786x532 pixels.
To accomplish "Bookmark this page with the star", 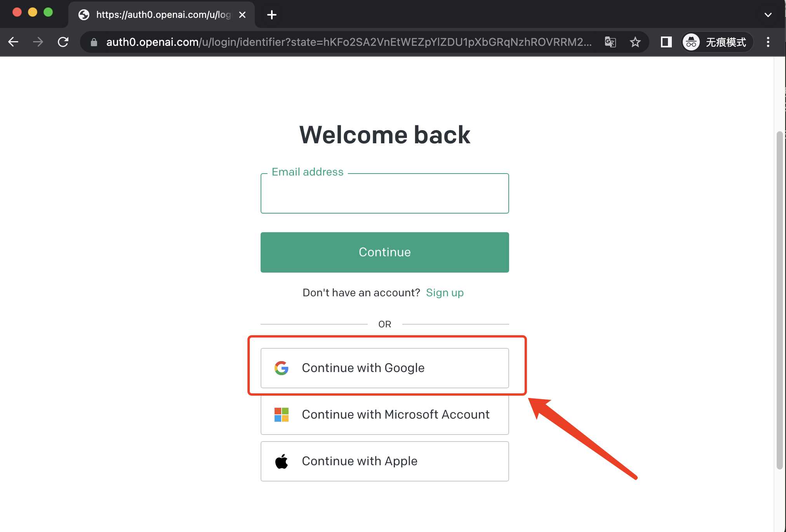I will point(635,42).
